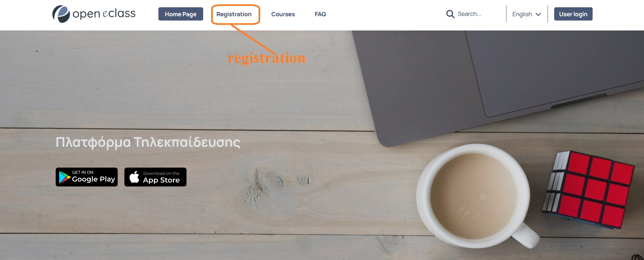The image size is (644, 260).
Task: Click the Google Play triangle icon
Action: [x=64, y=177]
